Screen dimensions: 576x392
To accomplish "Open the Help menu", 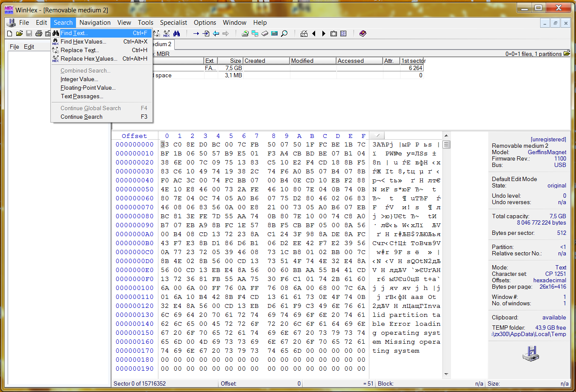I will [260, 23].
